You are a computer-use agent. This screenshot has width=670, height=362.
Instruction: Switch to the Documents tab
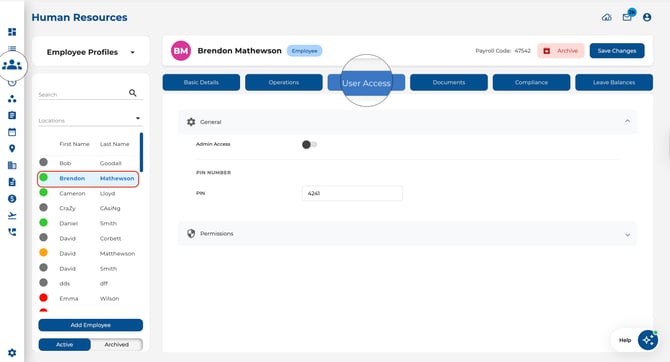pyautogui.click(x=449, y=82)
